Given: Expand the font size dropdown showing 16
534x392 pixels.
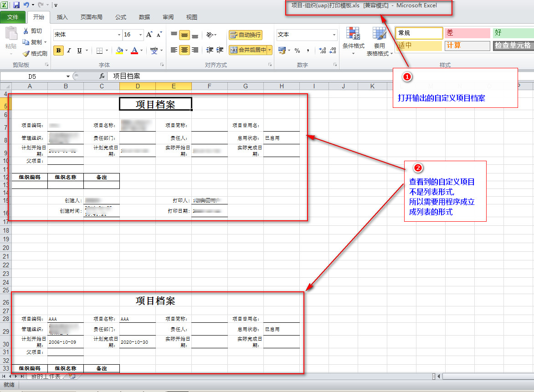Looking at the screenshot, I should click(140, 35).
